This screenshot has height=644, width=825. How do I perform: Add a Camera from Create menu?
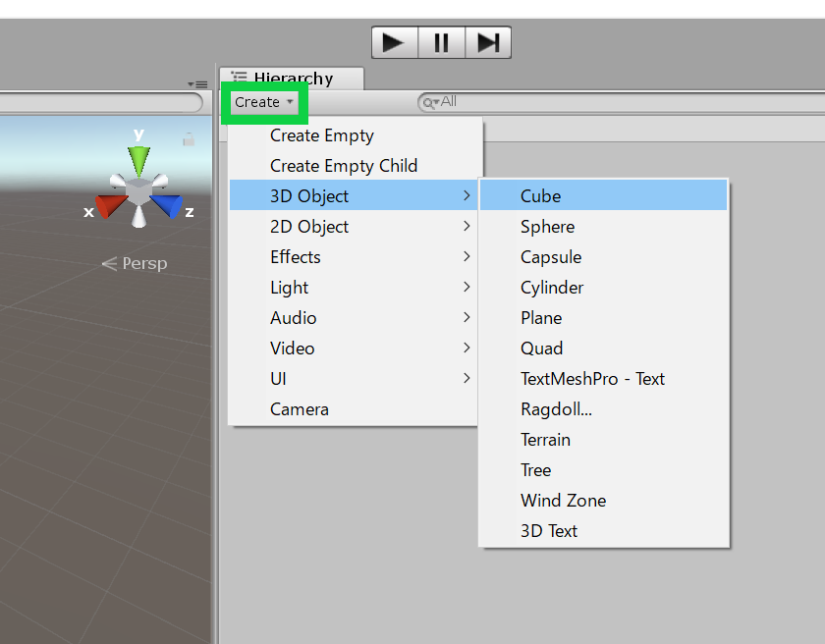click(x=300, y=409)
